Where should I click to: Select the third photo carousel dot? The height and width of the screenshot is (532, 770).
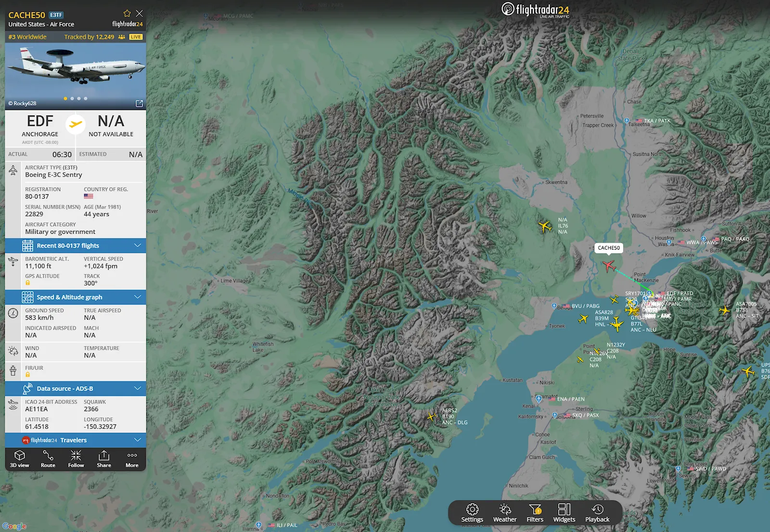click(x=79, y=99)
